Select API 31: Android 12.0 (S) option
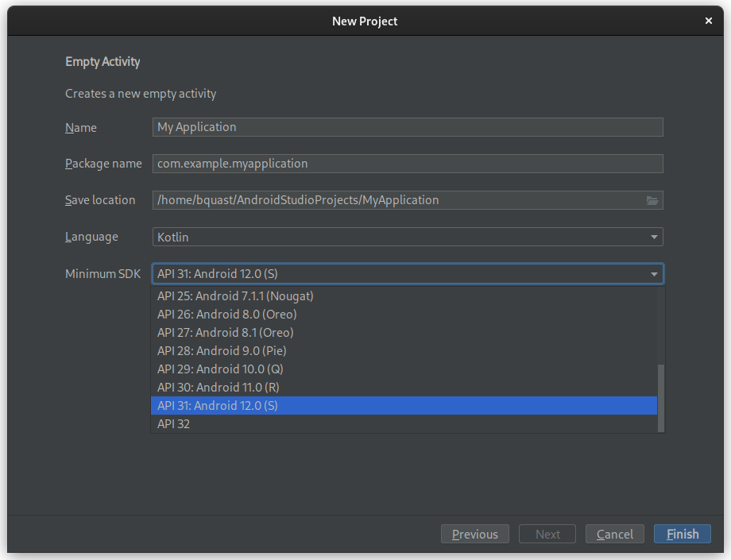This screenshot has width=731, height=560. tap(218, 406)
